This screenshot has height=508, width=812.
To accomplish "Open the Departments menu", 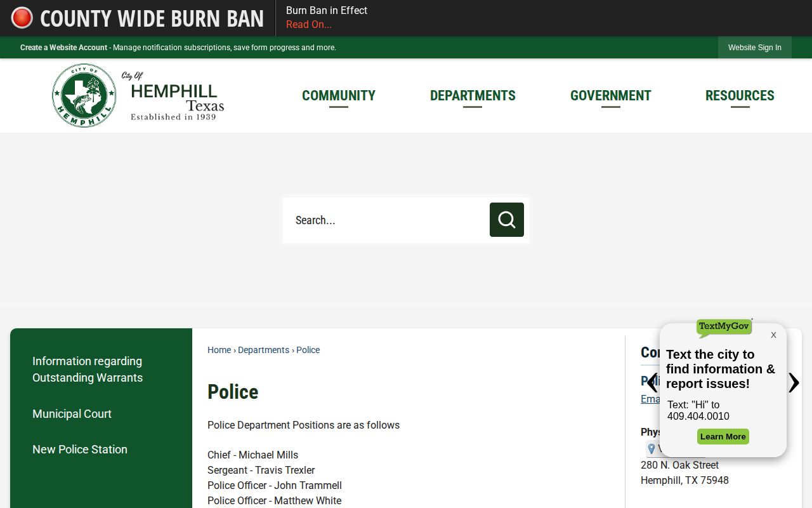I will tap(473, 95).
